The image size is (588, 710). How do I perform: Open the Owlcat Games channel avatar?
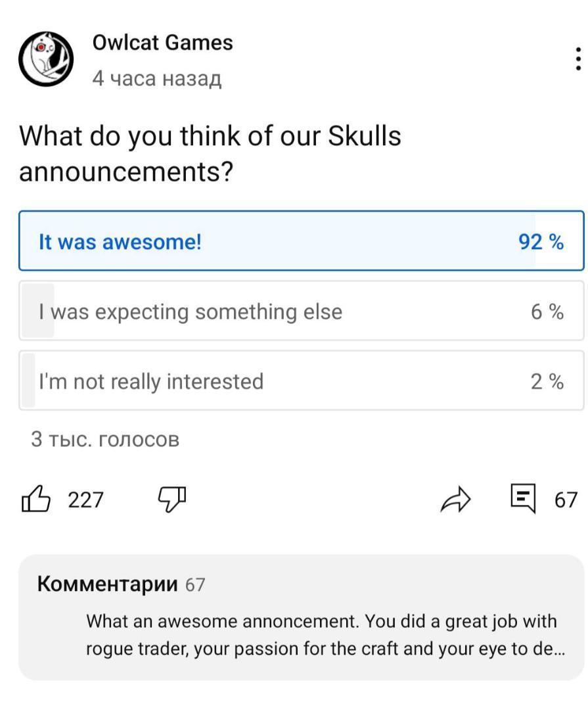pyautogui.click(x=47, y=59)
